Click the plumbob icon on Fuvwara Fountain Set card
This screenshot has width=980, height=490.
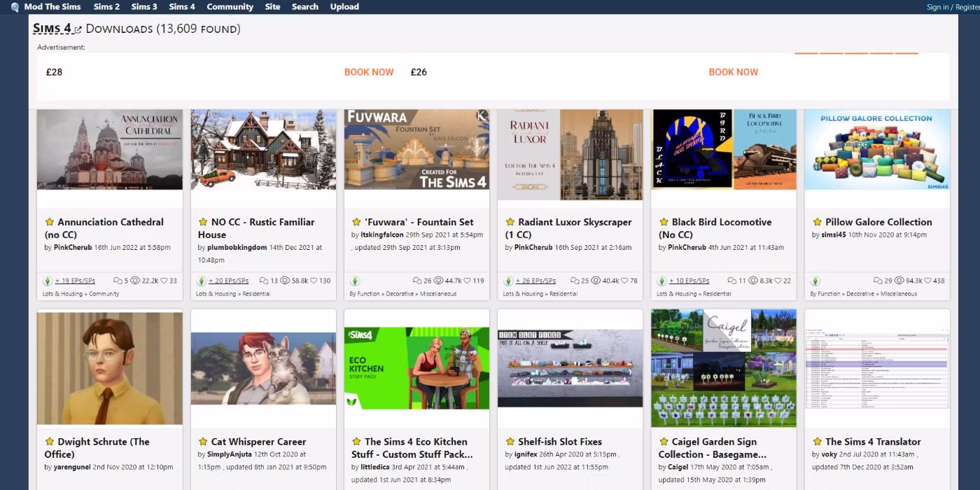(x=355, y=281)
